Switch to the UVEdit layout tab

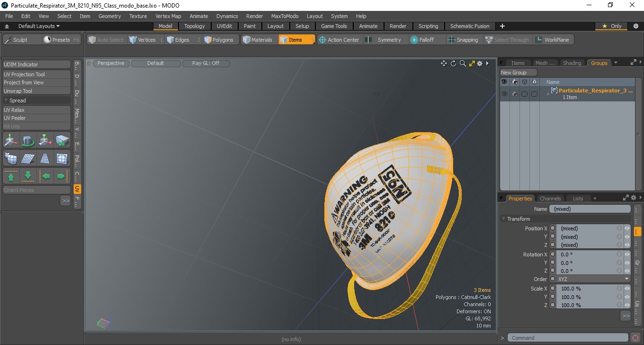(224, 26)
